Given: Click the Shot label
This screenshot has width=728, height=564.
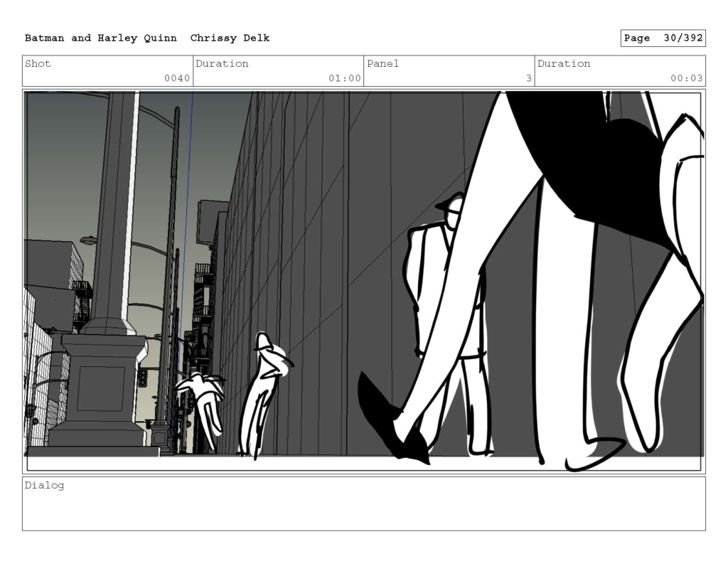Looking at the screenshot, I should 38,63.
